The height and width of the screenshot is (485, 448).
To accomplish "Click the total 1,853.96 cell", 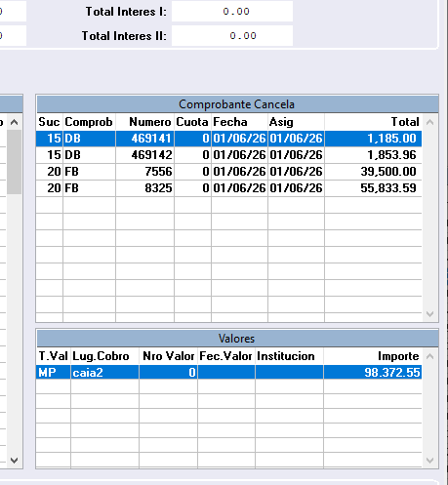I will coord(373,155).
